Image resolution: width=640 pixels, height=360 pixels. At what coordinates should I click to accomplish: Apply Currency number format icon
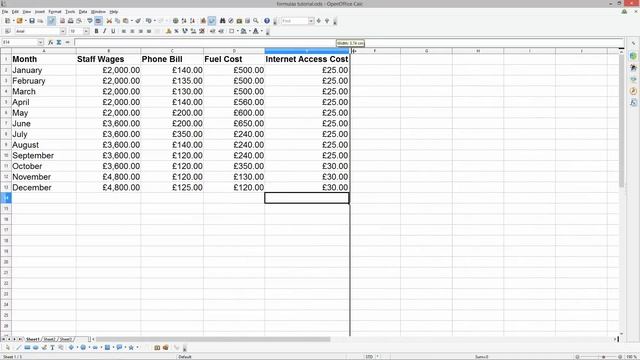pyautogui.click(x=168, y=31)
